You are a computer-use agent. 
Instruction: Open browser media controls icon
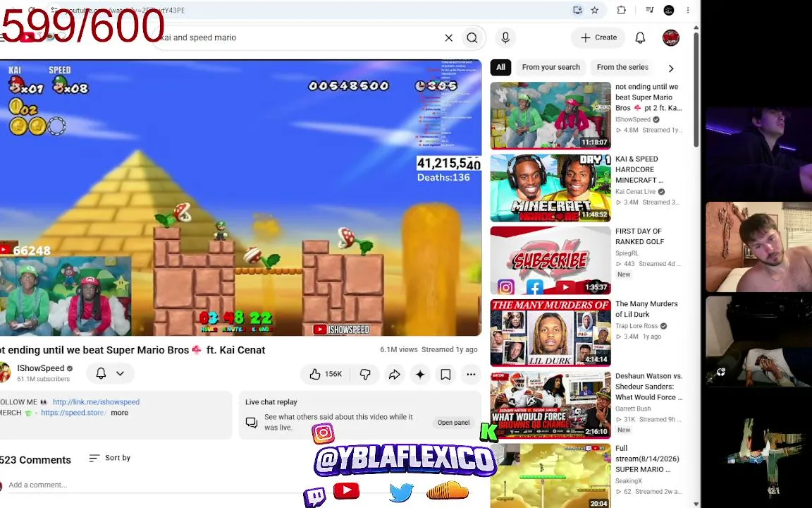649,10
